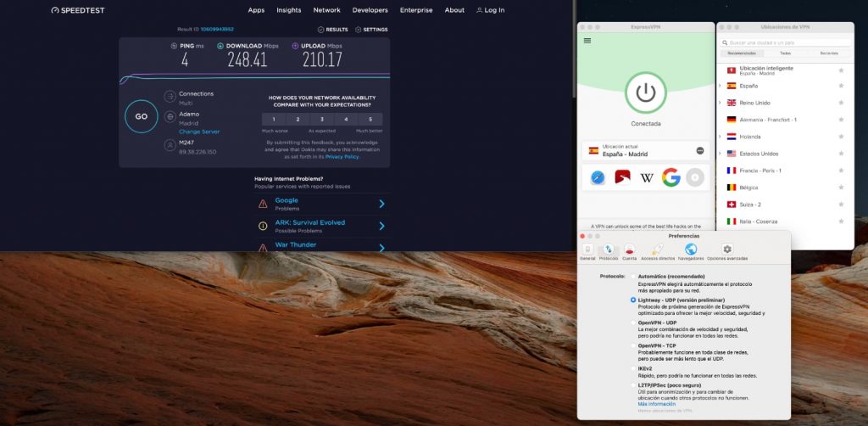This screenshot has height=426, width=868.
Task: Switch to Recientes locations tab
Action: tap(829, 53)
